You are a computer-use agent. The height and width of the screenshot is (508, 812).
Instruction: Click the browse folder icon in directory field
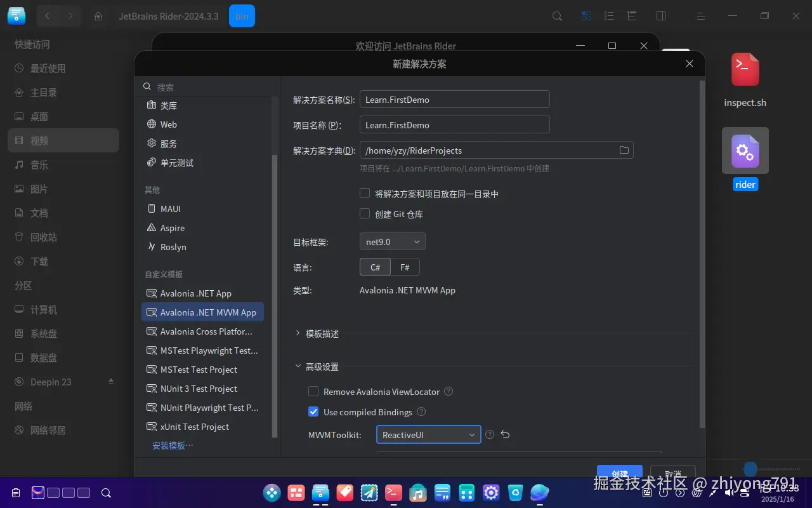click(x=624, y=150)
